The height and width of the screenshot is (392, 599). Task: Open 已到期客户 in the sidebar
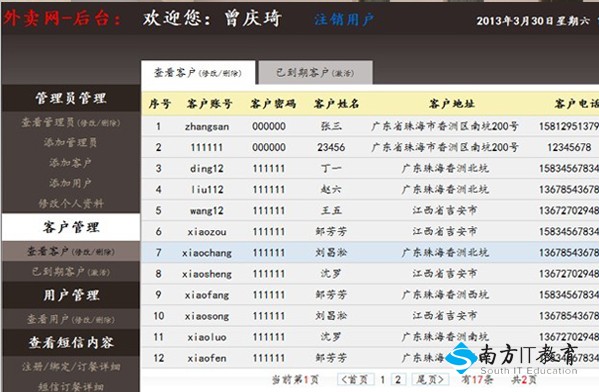coord(71,272)
